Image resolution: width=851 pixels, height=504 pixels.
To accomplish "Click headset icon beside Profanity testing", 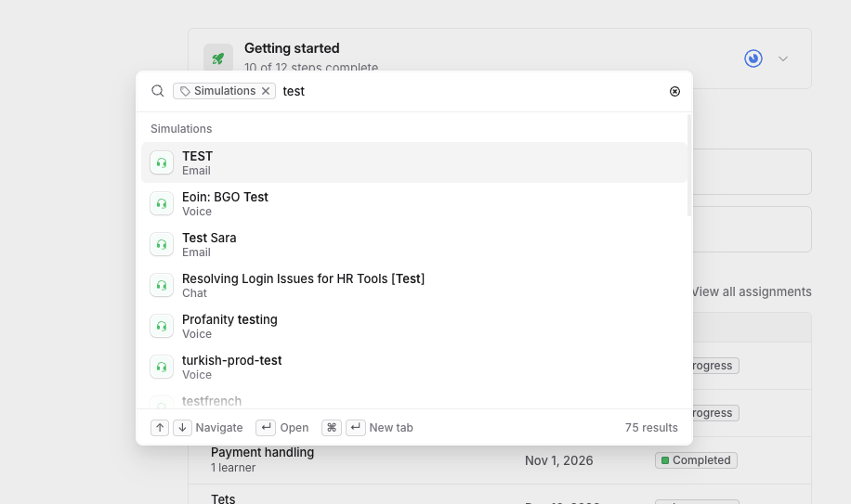I will point(162,326).
